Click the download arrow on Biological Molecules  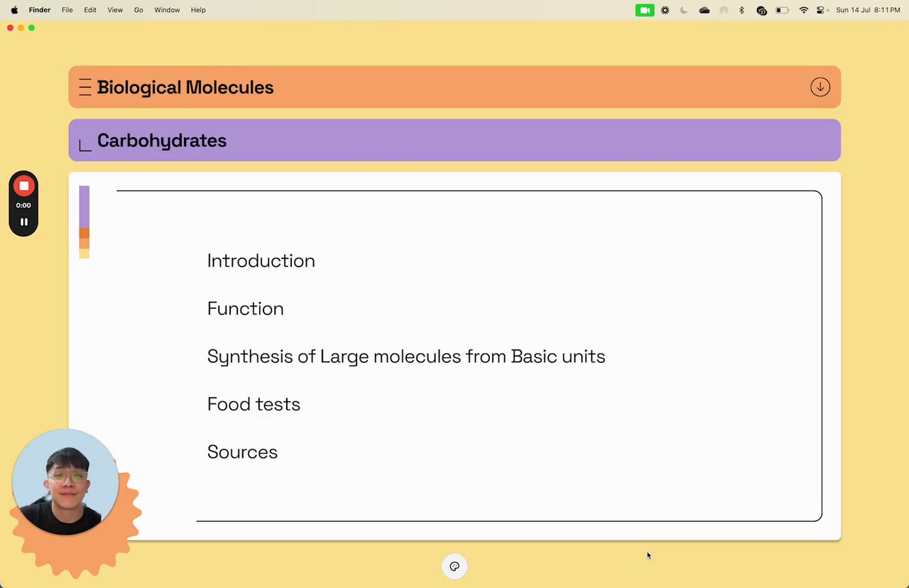point(820,87)
